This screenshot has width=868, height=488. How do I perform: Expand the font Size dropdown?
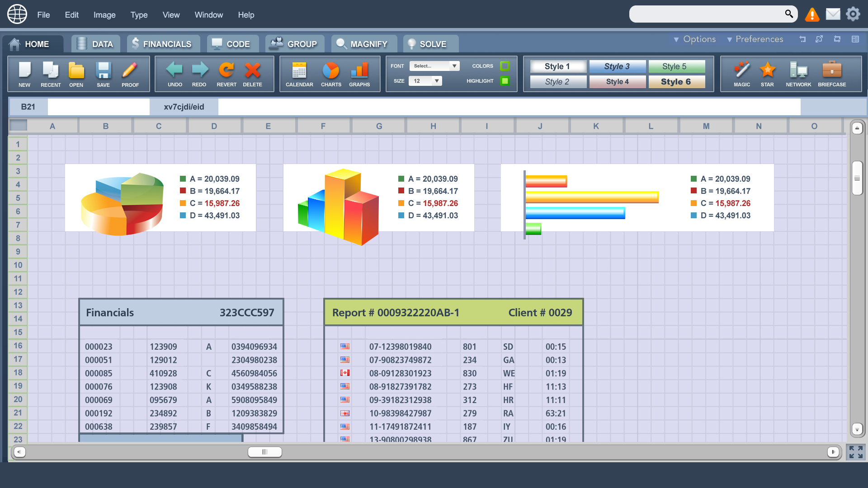pos(425,81)
